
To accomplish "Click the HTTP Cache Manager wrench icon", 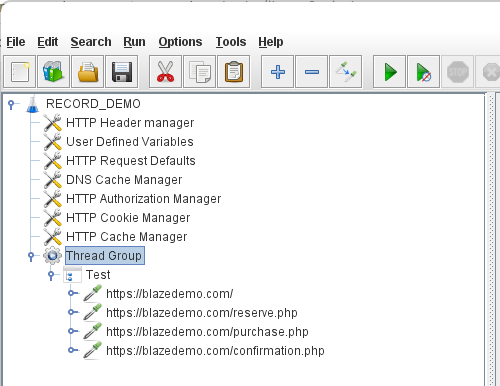I will pos(52,237).
